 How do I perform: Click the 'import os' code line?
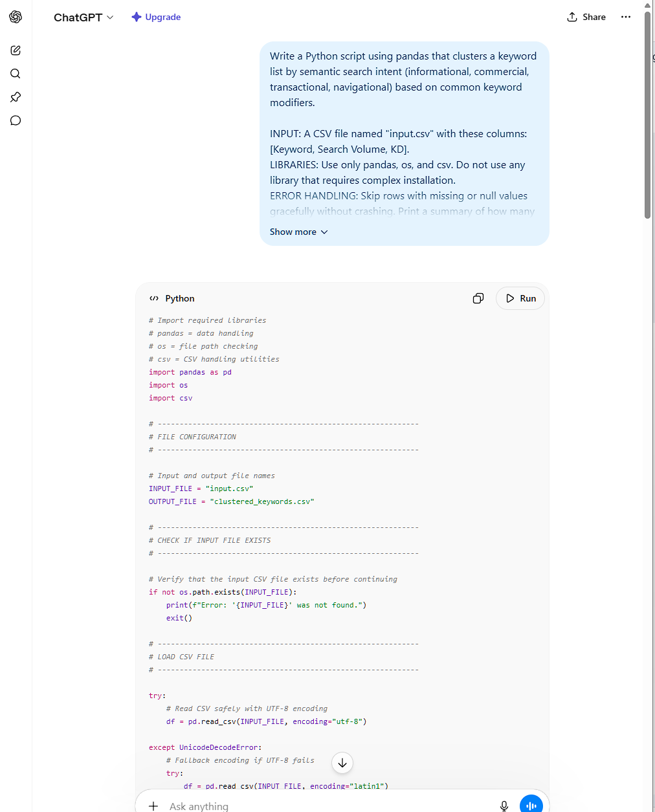coord(168,385)
